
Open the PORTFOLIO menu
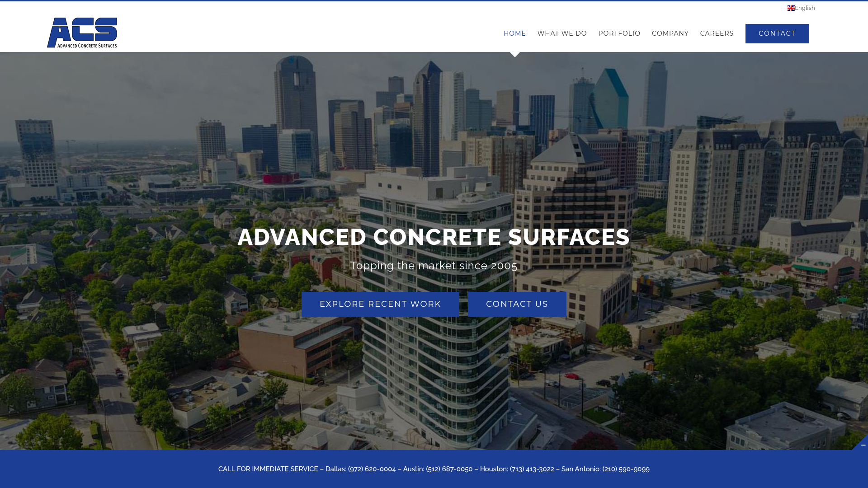(619, 33)
